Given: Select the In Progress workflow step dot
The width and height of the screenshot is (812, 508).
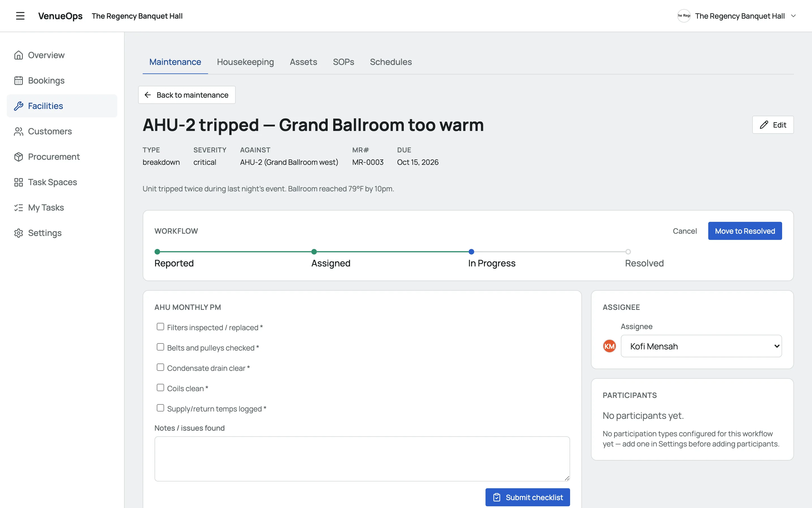Looking at the screenshot, I should tap(471, 252).
